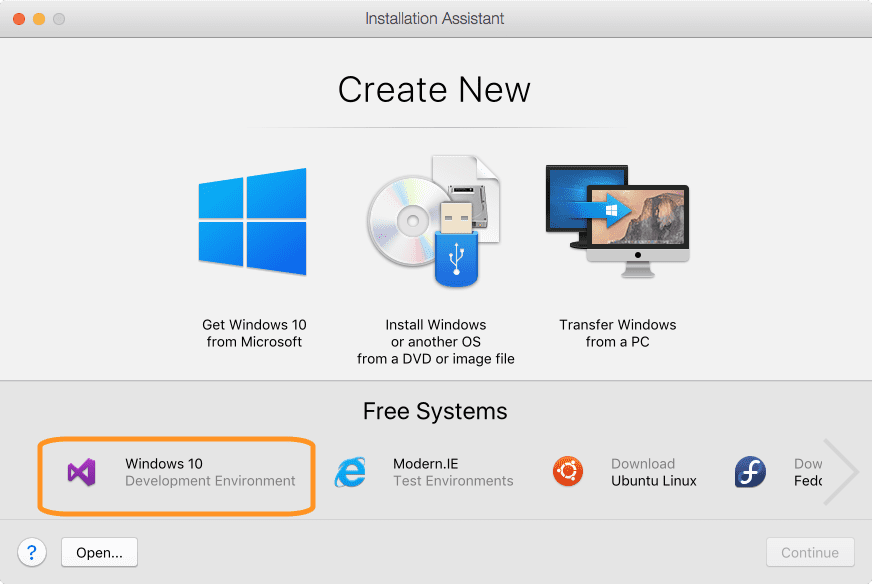Show more free systems with the right chevron
The height and width of the screenshot is (584, 872).
841,472
